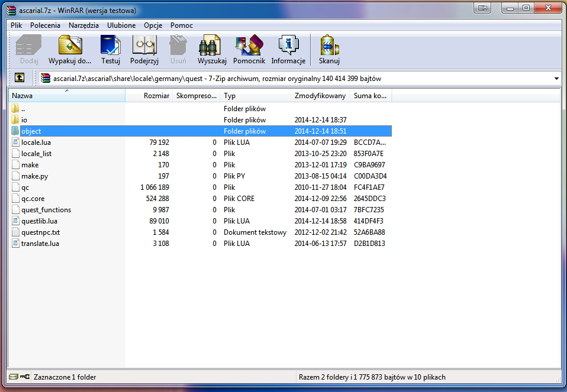Open the Opcje menu
Image resolution: width=567 pixels, height=392 pixels.
click(x=153, y=25)
